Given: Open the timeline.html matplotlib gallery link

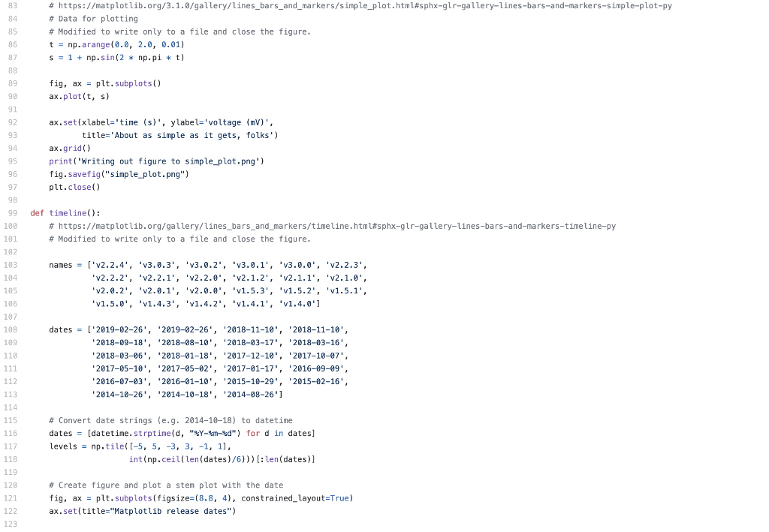Looking at the screenshot, I should point(330,226).
